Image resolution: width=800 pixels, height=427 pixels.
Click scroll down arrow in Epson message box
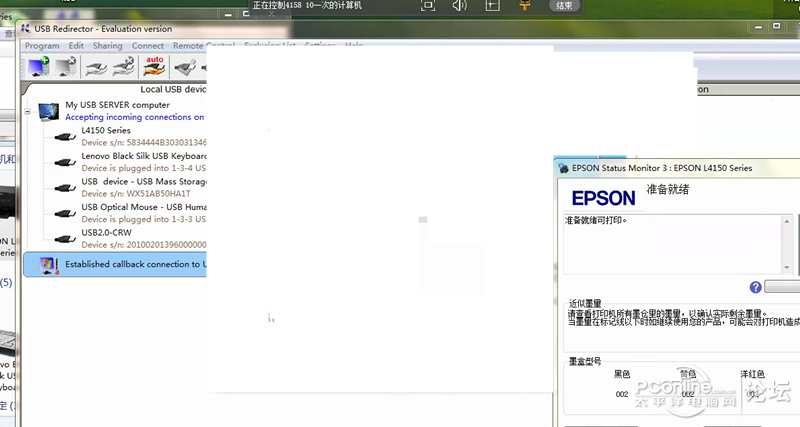coord(787,267)
